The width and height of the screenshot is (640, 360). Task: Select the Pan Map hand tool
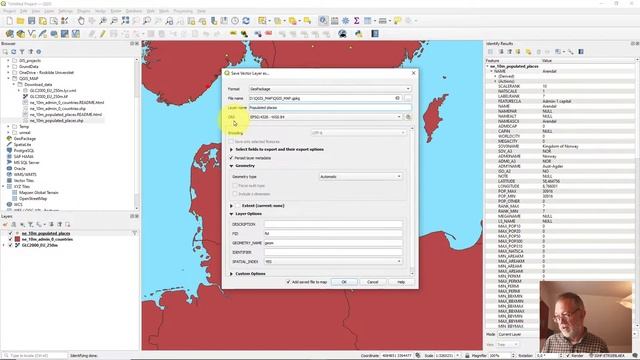pos(81,21)
